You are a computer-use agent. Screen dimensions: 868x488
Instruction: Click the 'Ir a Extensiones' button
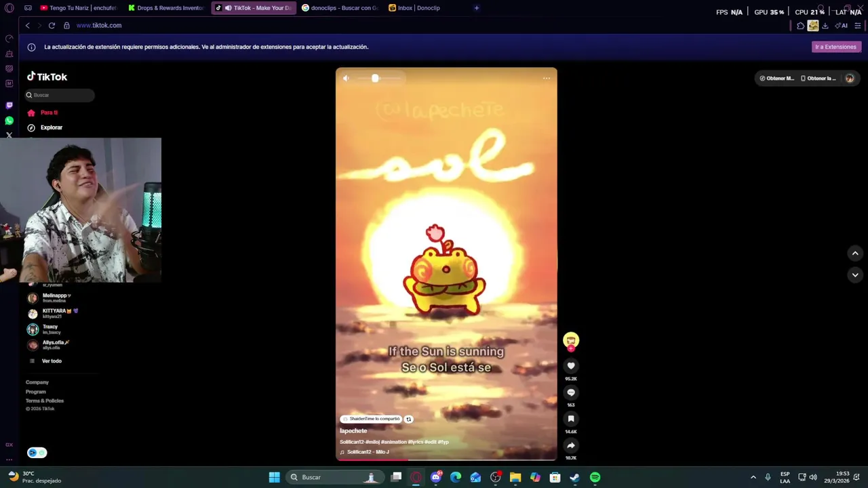click(x=835, y=47)
